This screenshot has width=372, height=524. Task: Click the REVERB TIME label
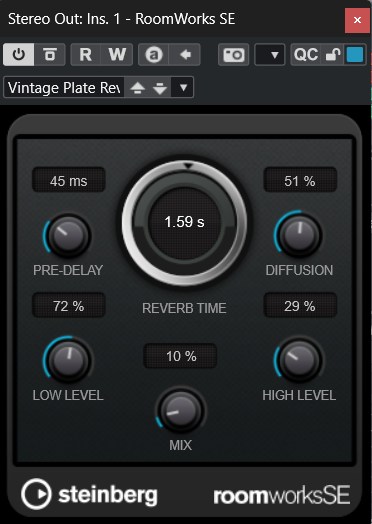coord(184,308)
